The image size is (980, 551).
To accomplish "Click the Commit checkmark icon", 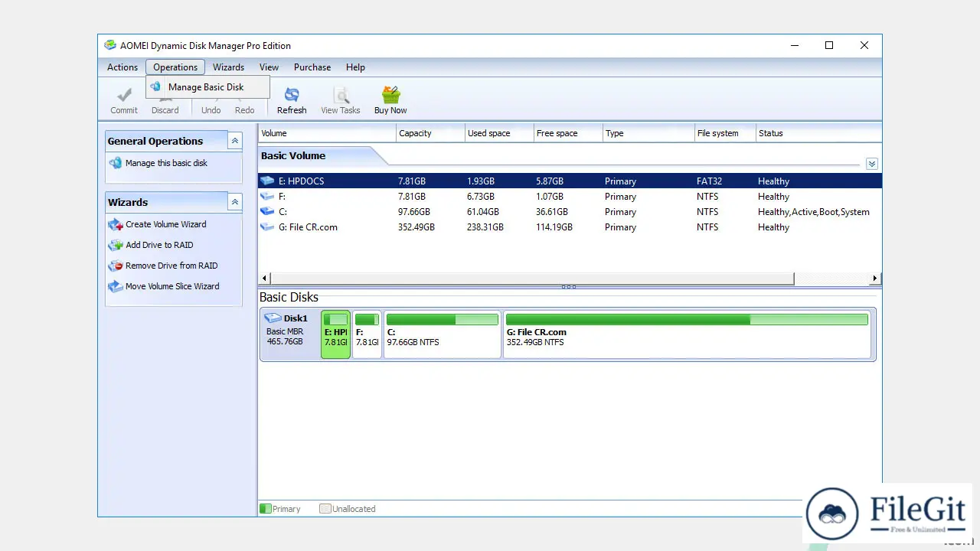I will [124, 95].
